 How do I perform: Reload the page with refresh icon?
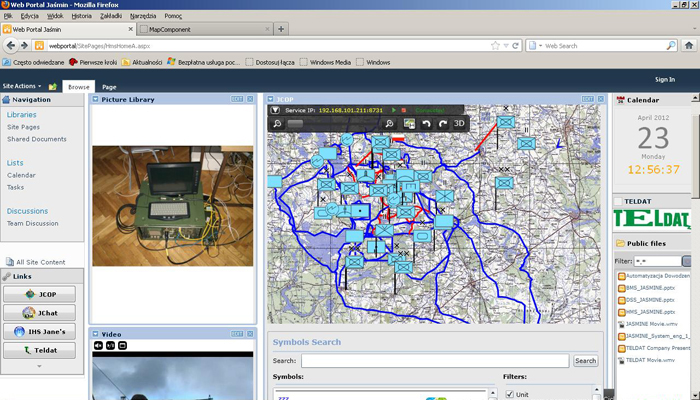515,46
